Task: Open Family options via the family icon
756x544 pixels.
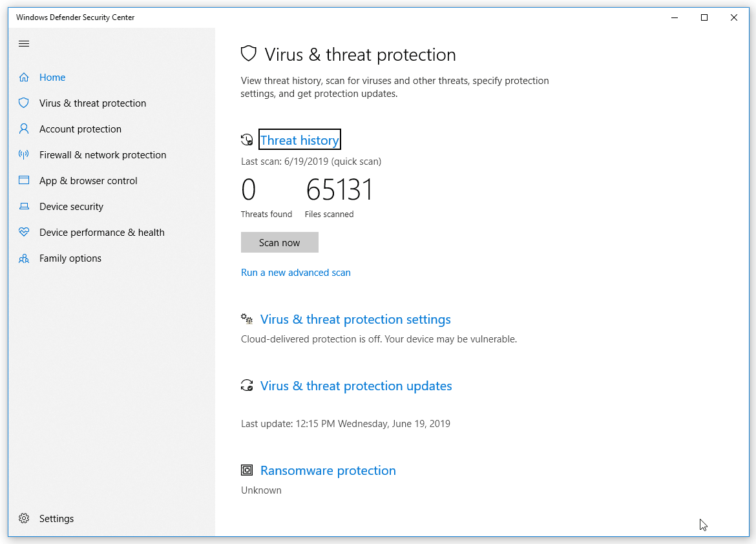Action: click(x=24, y=258)
